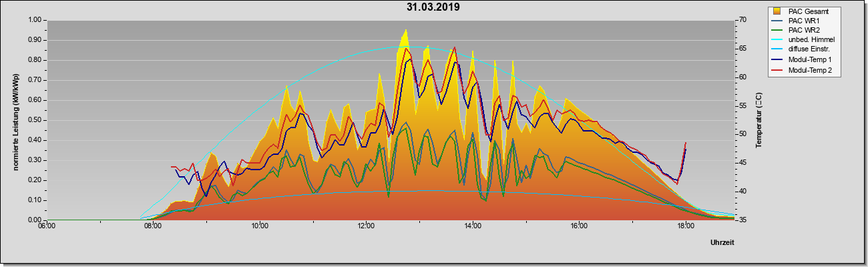
Task: Click the 12:00 time axis tick
Action: point(366,226)
